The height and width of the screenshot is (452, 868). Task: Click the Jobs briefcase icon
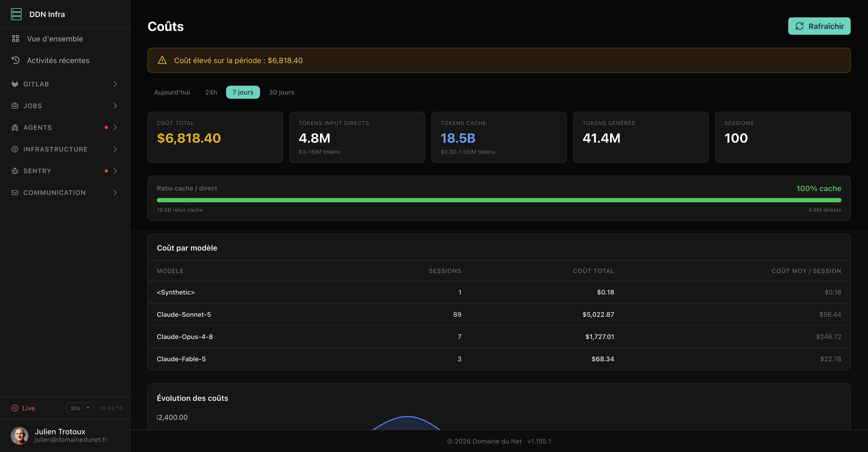[15, 106]
